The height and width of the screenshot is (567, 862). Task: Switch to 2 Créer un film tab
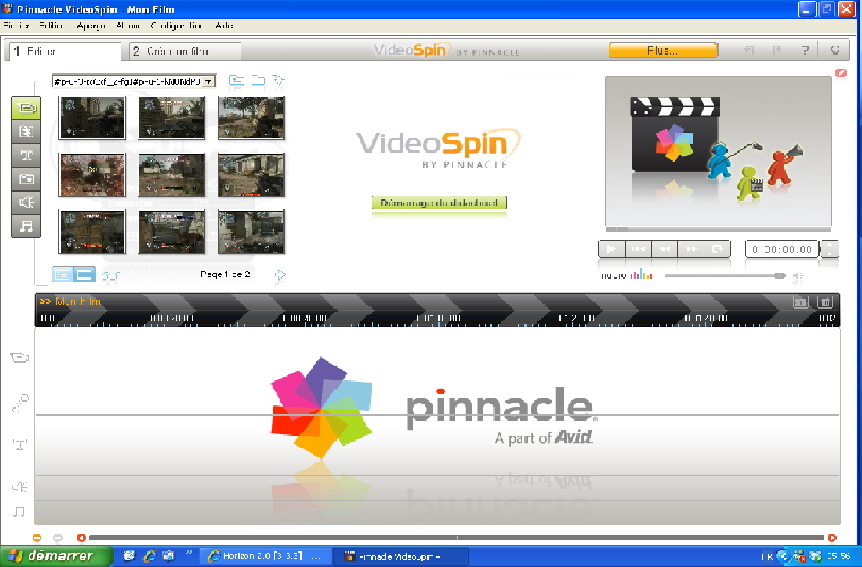coord(185,51)
